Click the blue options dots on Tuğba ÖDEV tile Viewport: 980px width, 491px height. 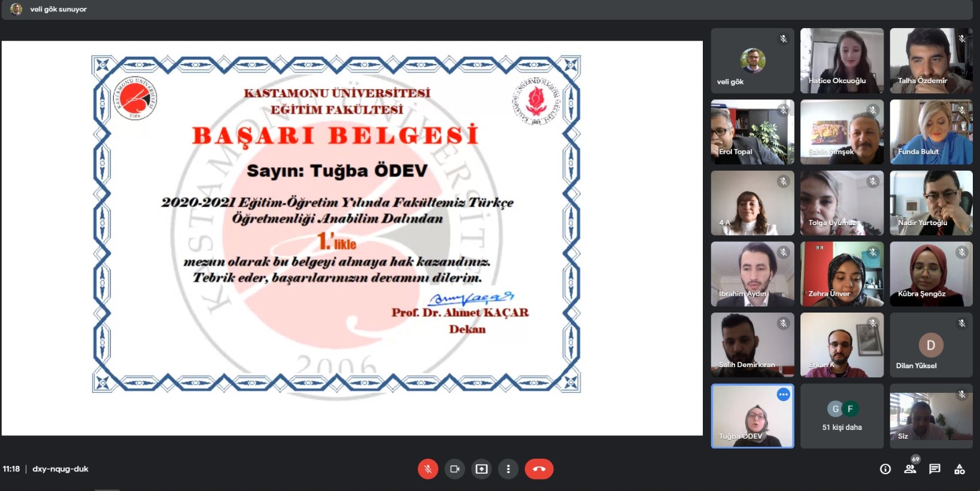coord(783,395)
